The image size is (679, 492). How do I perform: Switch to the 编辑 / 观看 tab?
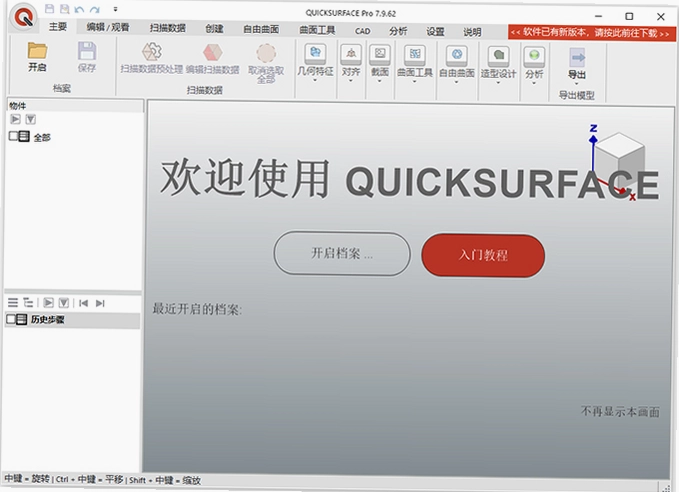(107, 27)
